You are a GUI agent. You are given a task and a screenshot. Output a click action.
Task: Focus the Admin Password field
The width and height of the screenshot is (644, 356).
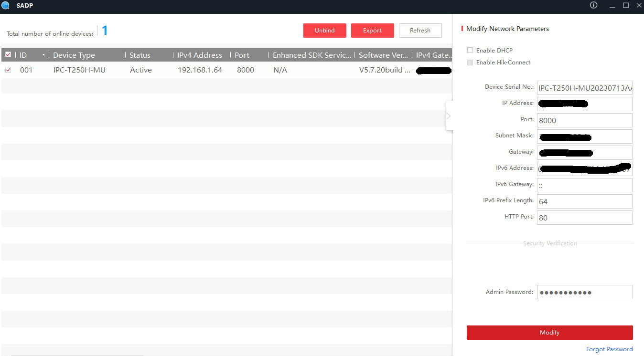coord(584,292)
